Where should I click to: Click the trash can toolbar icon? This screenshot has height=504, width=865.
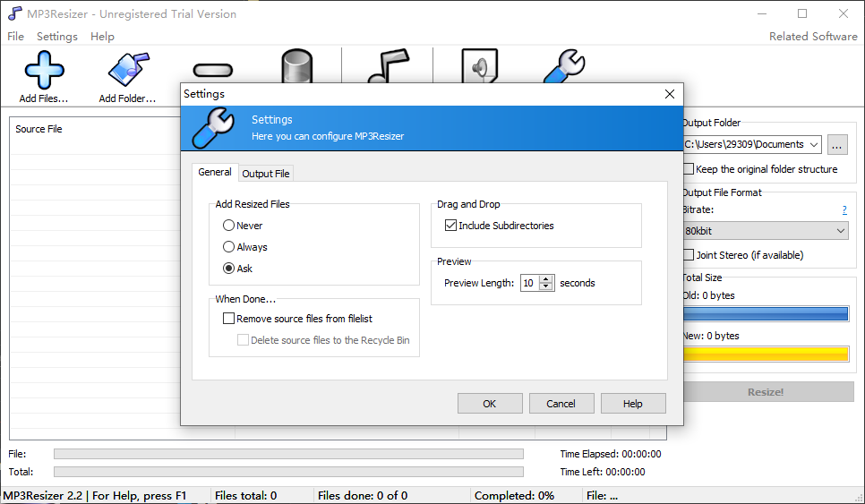tap(296, 66)
